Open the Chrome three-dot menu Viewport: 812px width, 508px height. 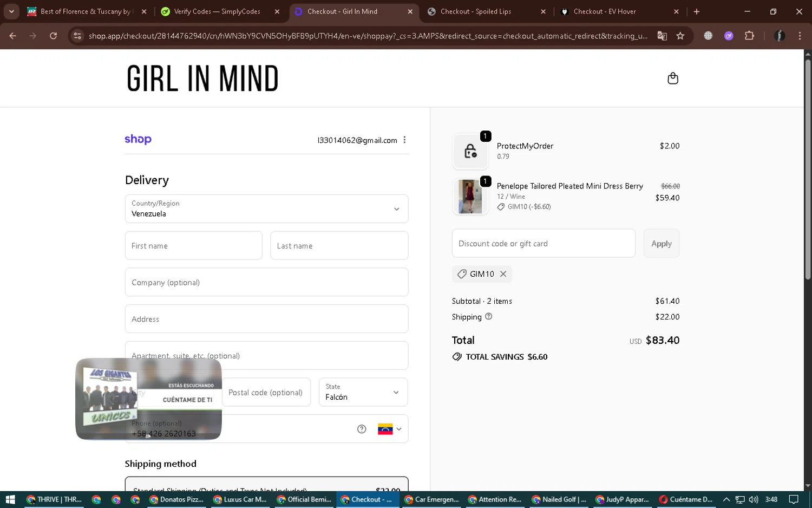(x=800, y=36)
